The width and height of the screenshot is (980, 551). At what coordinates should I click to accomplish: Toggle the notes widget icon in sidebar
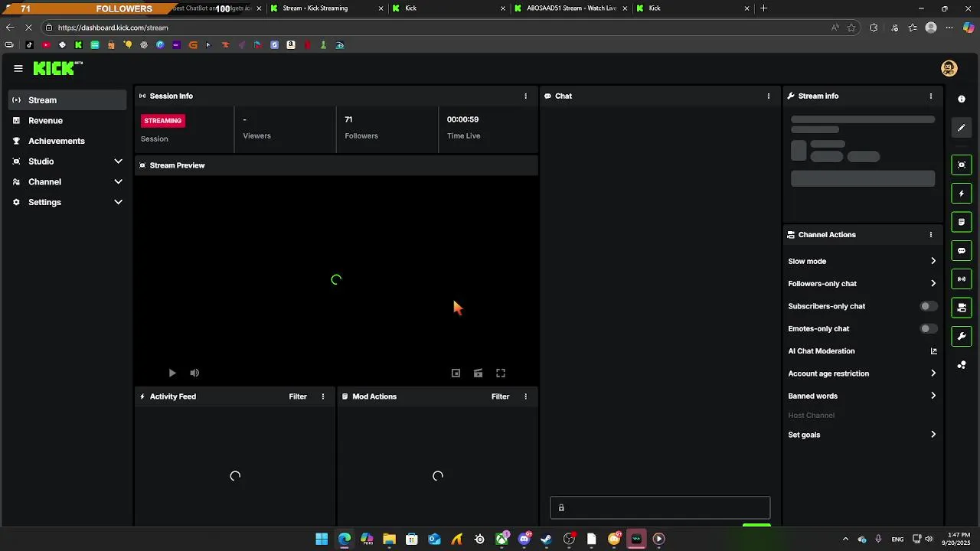tap(962, 222)
